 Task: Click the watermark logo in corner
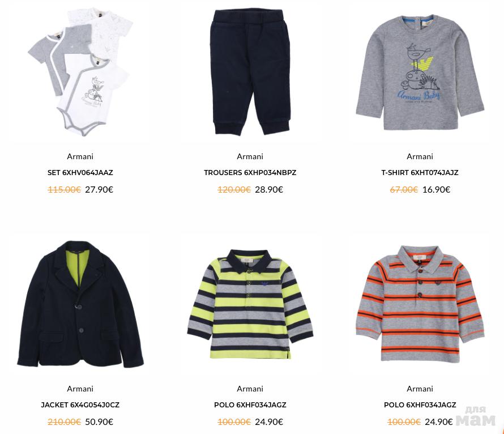(476, 416)
